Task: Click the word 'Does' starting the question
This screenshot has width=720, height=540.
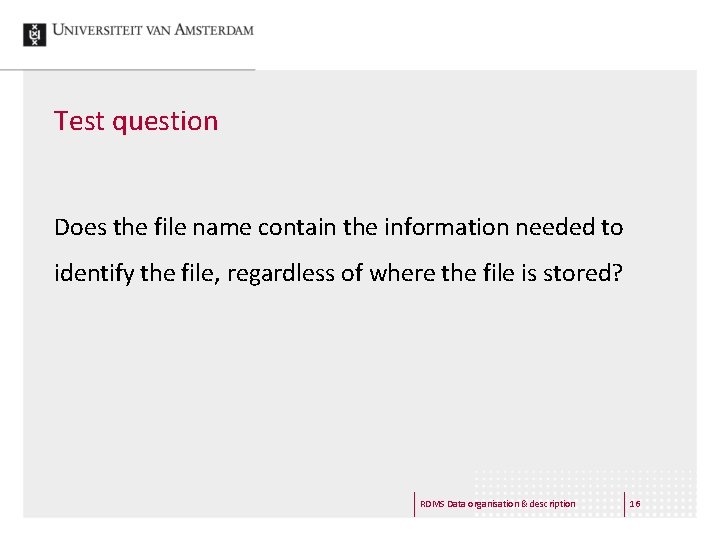Action: tap(80, 227)
